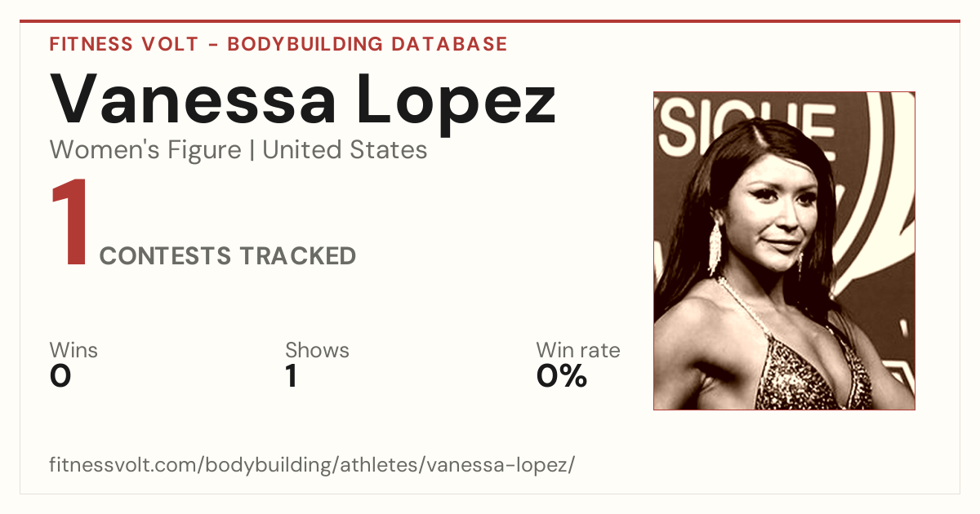Click the CONTESTS TRACKED label

228,256
